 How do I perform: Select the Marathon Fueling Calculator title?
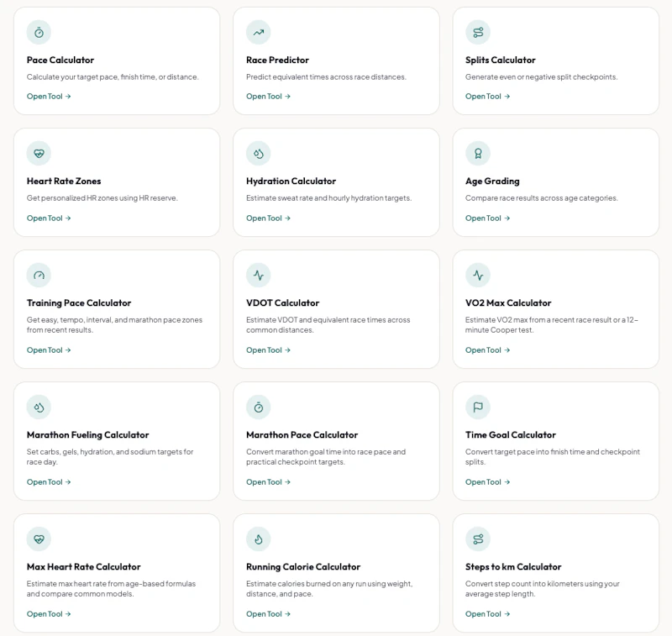click(x=88, y=435)
